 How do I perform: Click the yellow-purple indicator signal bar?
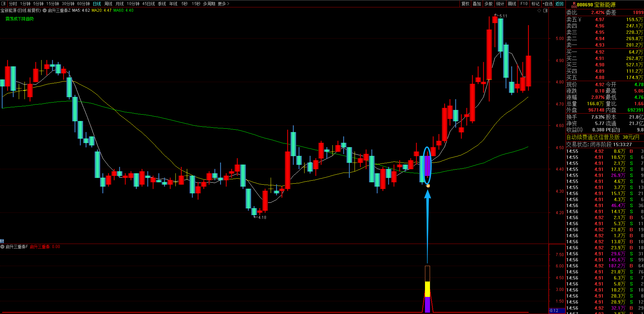coord(427,289)
